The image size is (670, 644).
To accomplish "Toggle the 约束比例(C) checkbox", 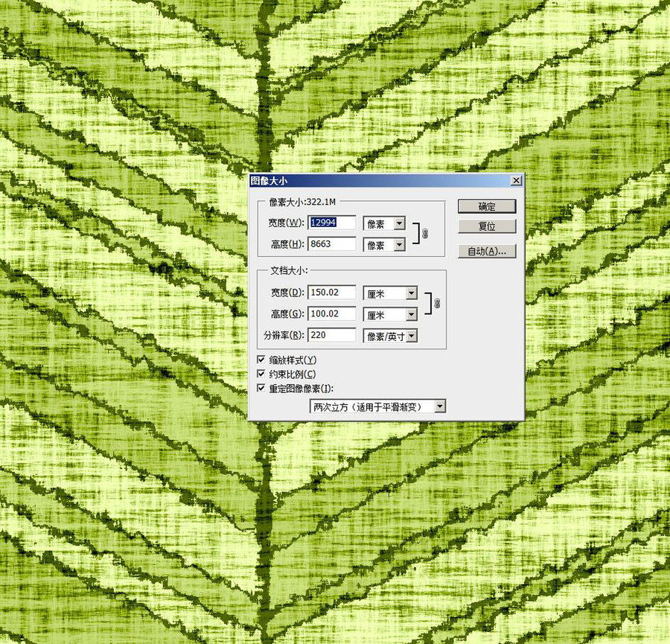I will [261, 374].
